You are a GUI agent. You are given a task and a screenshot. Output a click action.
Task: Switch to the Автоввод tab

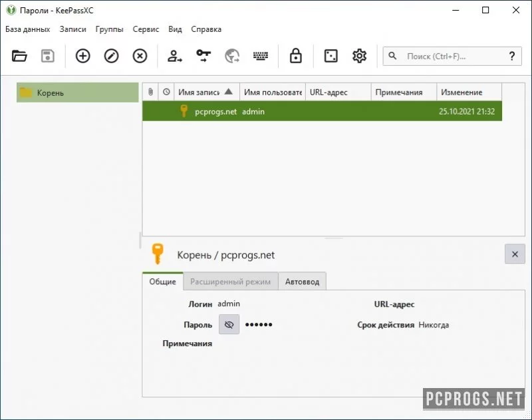[303, 282]
